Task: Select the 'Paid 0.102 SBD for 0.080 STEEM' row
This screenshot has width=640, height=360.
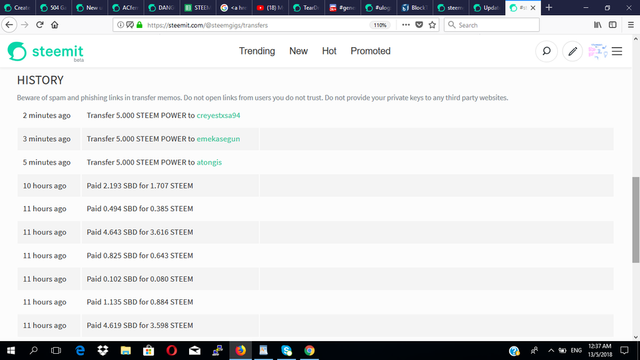Action: (x=315, y=279)
